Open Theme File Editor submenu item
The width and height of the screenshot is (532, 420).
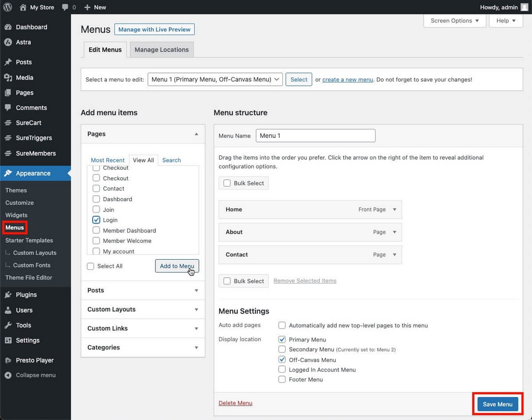[x=29, y=277]
